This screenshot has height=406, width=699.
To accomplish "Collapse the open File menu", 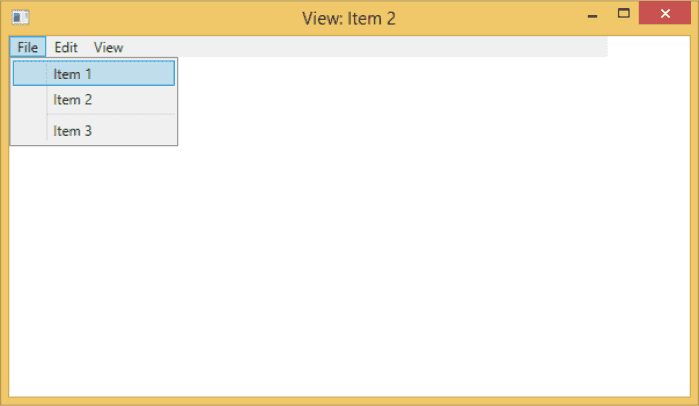I will click(x=28, y=47).
